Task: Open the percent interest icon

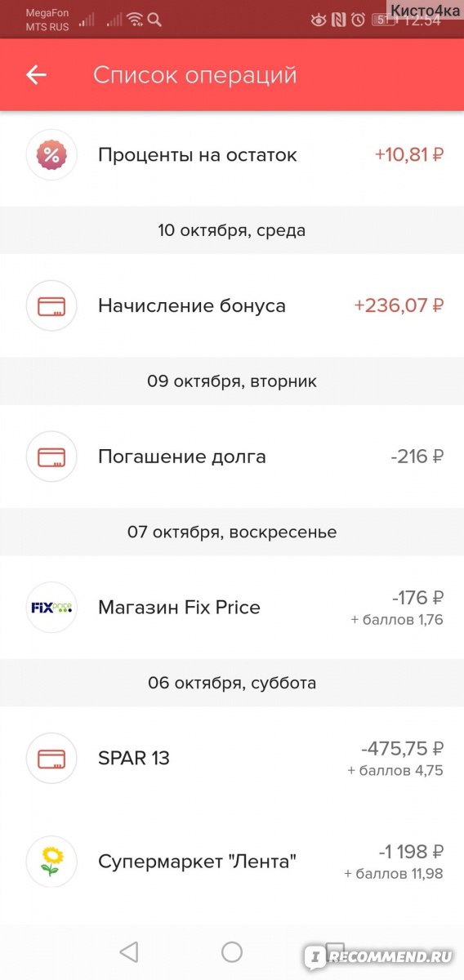Action: (x=51, y=154)
